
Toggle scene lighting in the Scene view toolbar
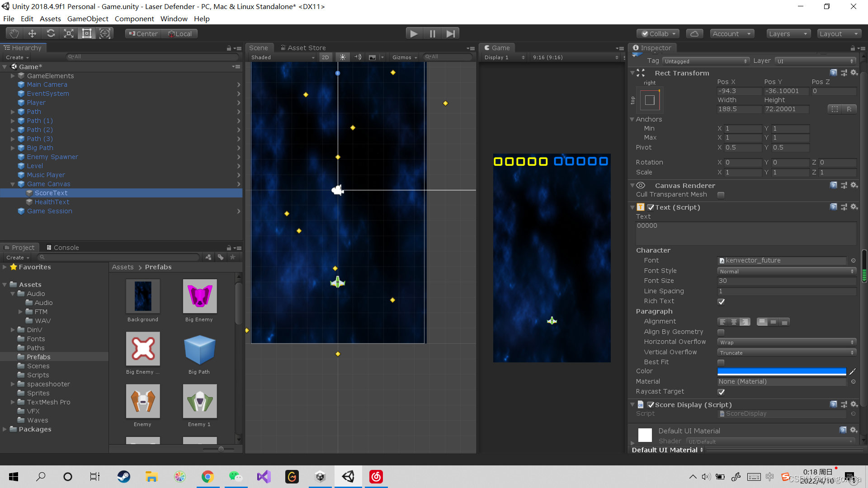(x=343, y=57)
